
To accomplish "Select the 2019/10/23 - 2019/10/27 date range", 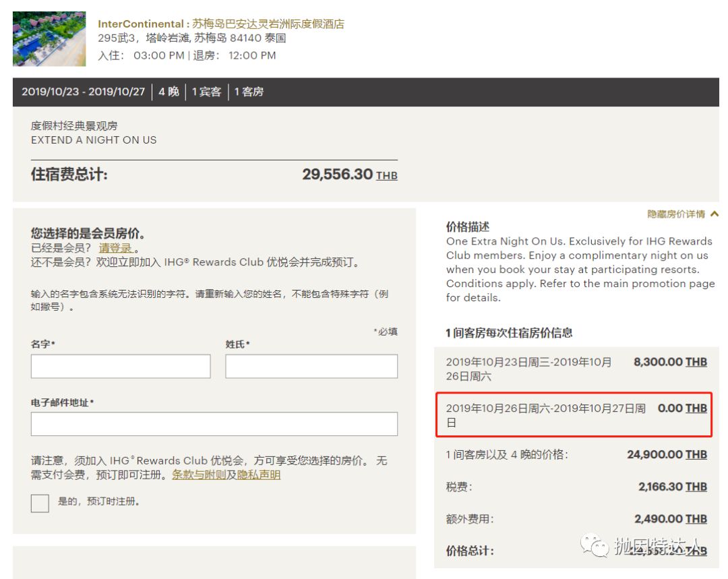I will coord(83,92).
